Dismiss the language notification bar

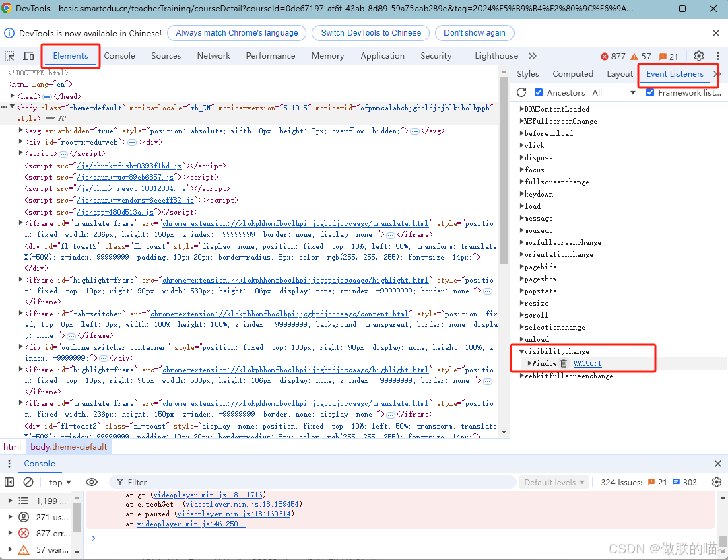pos(715,33)
